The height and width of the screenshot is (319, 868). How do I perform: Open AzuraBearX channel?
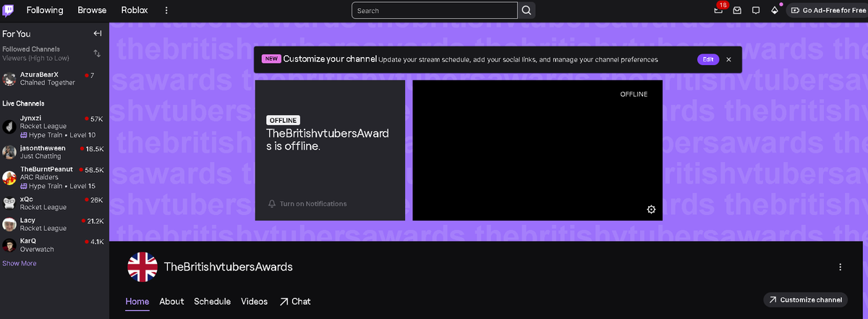(54, 78)
